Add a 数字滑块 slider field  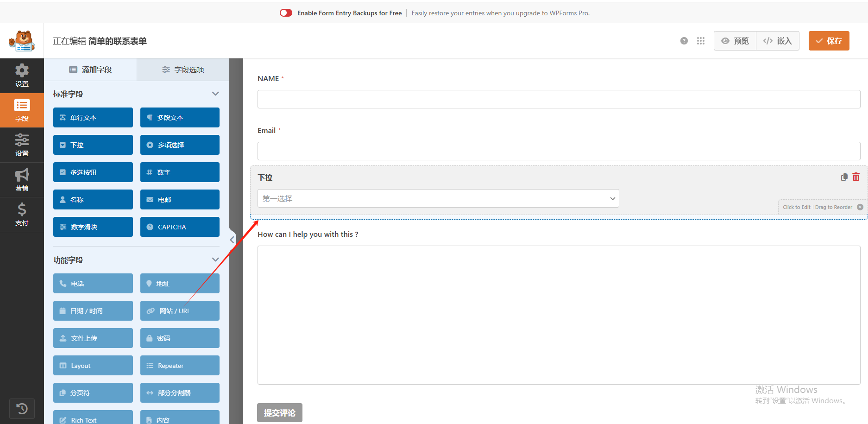93,227
